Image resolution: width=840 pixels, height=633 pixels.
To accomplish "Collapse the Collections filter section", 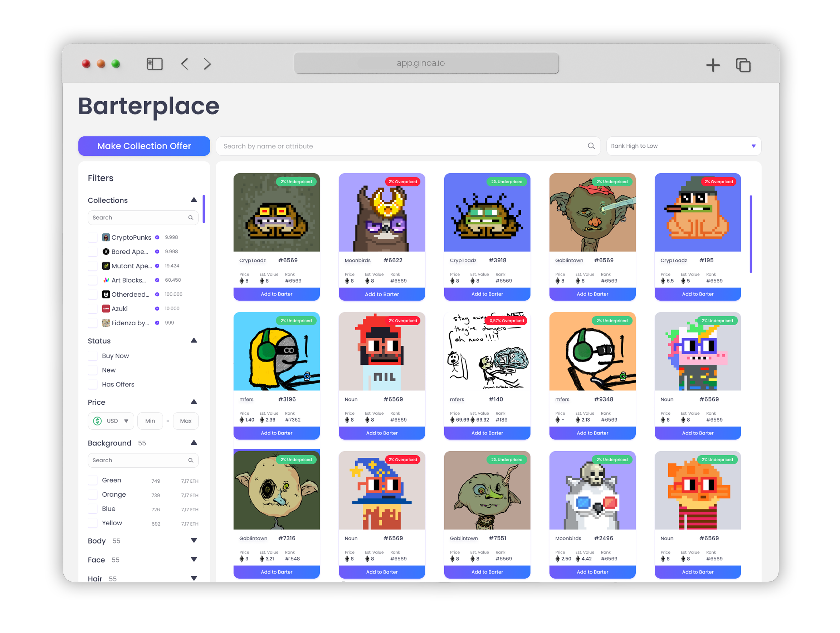I will point(194,200).
